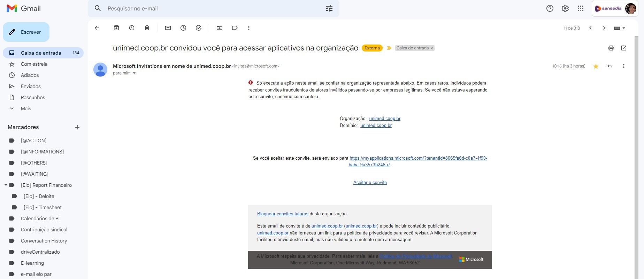Image resolution: width=644 pixels, height=279 pixels.
Task: Open Política de Privacidade da Microsoft link
Action: [x=416, y=256]
